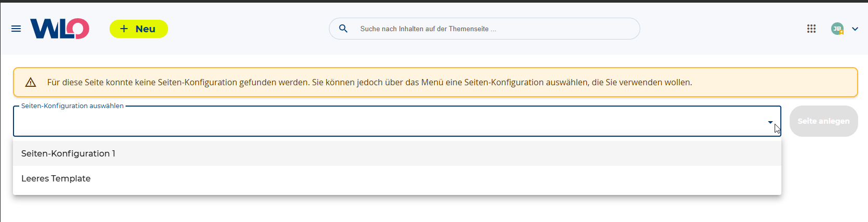Click the Seiten-Konfiguration dropdown arrow

[770, 122]
